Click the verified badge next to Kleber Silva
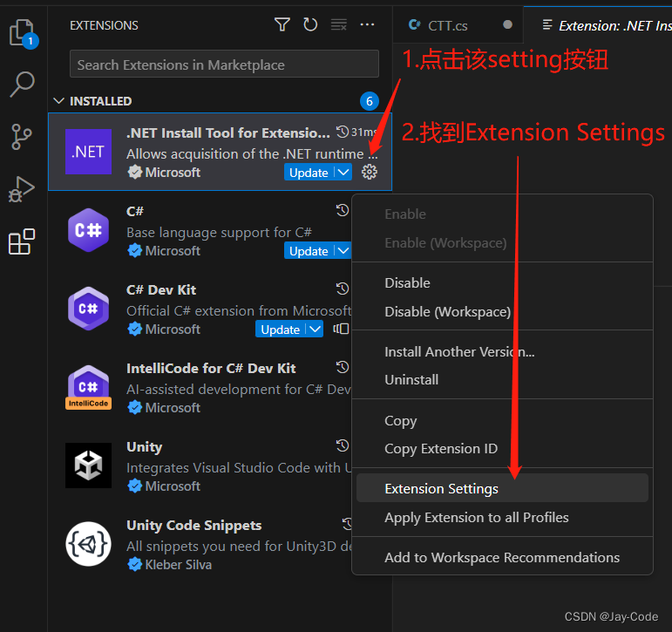The width and height of the screenshot is (672, 632). (x=134, y=564)
